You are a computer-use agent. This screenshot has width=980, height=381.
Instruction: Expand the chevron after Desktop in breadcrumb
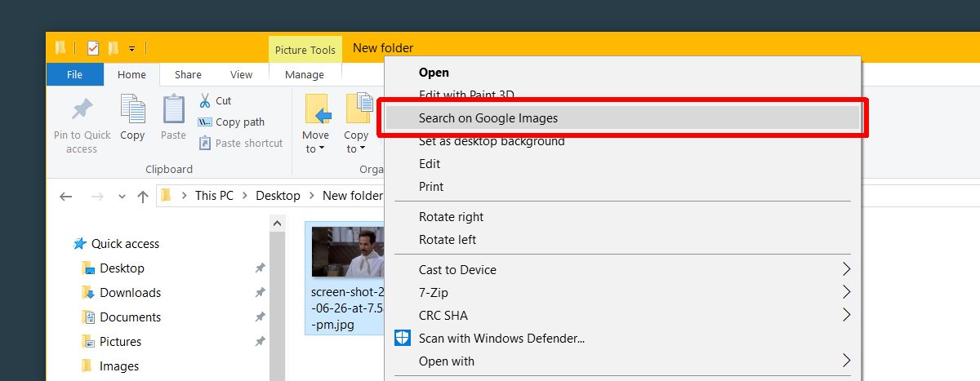(x=311, y=196)
